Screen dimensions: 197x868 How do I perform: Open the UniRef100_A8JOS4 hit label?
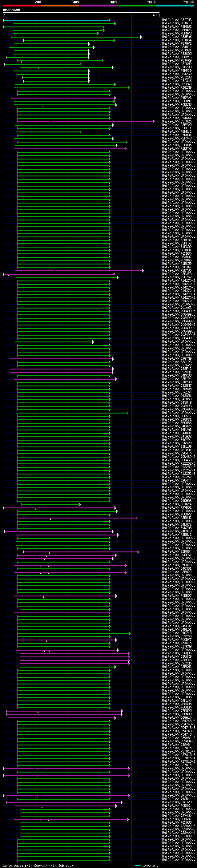177,40
